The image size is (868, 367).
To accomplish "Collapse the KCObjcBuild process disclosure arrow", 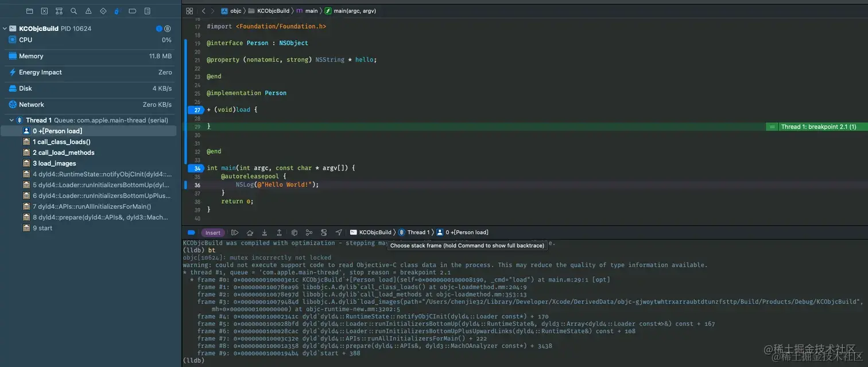I will [5, 29].
